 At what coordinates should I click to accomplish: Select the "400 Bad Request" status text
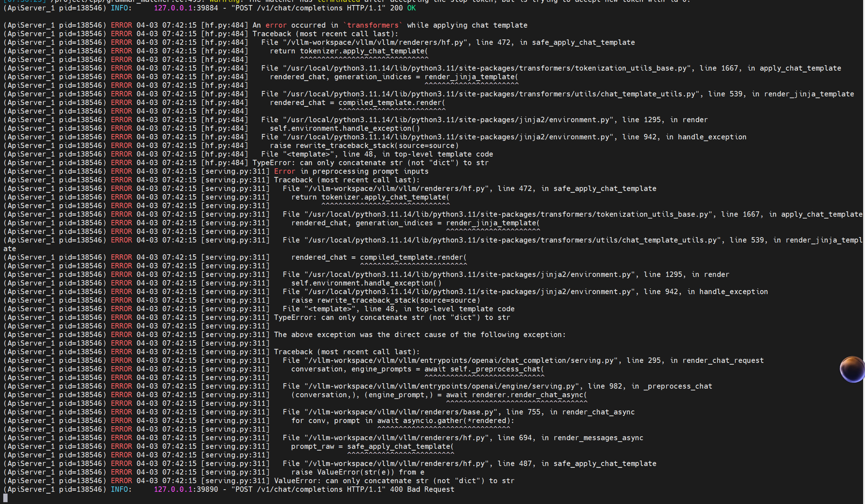click(x=422, y=489)
